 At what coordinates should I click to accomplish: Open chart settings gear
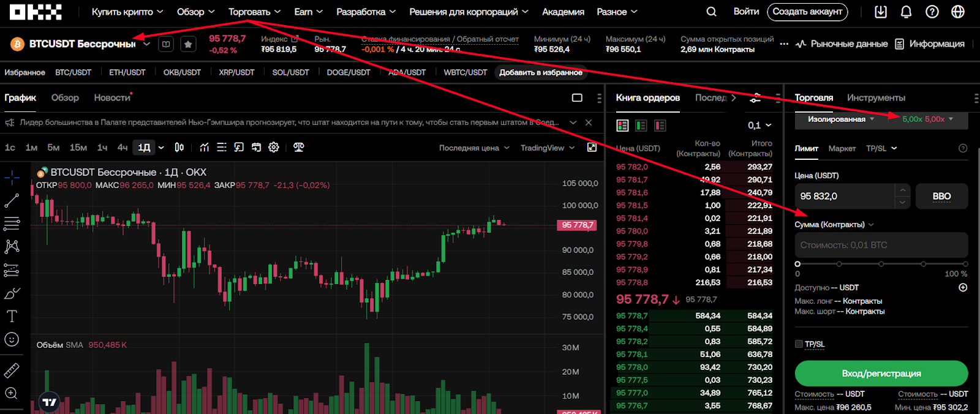click(274, 148)
